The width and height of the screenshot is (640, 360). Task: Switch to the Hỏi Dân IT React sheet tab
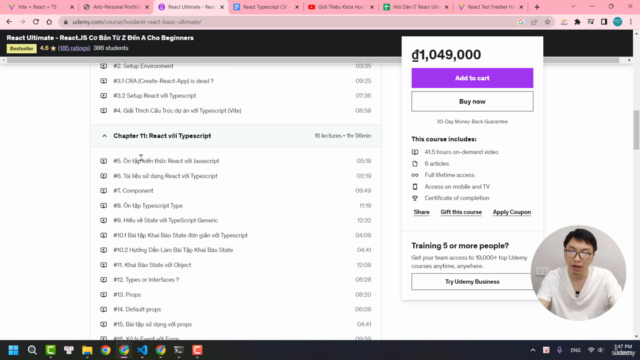[x=416, y=7]
